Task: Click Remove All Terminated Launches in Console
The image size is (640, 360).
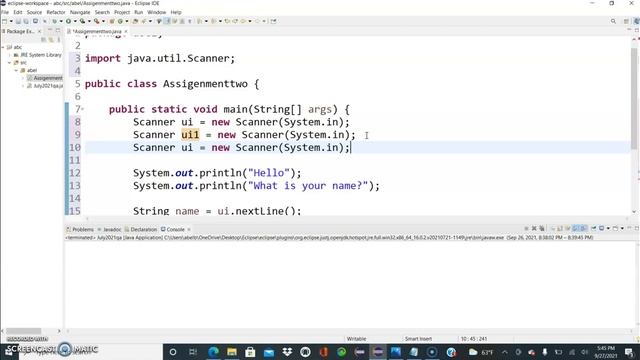Action: (542, 229)
